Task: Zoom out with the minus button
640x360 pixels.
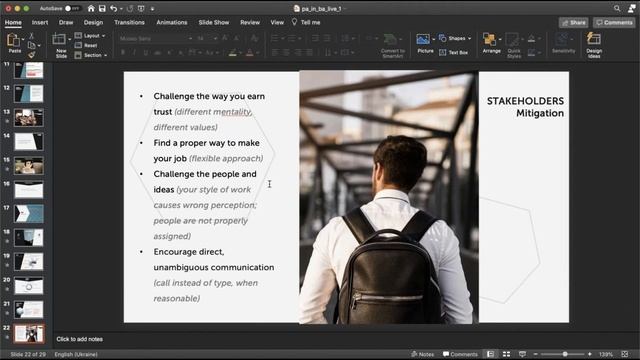Action: pyautogui.click(x=536, y=354)
